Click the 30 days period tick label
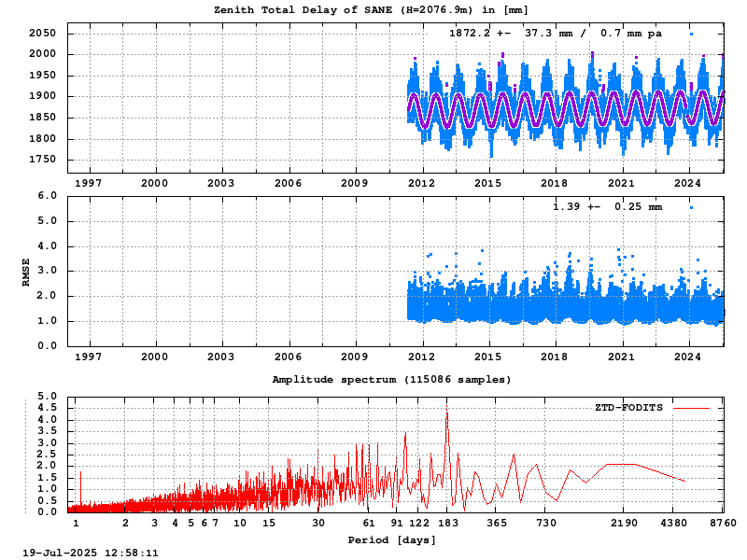The image size is (747, 560). click(x=318, y=524)
